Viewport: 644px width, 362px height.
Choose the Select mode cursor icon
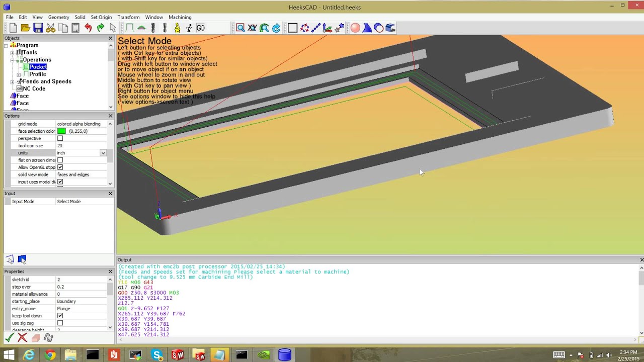[x=113, y=28]
